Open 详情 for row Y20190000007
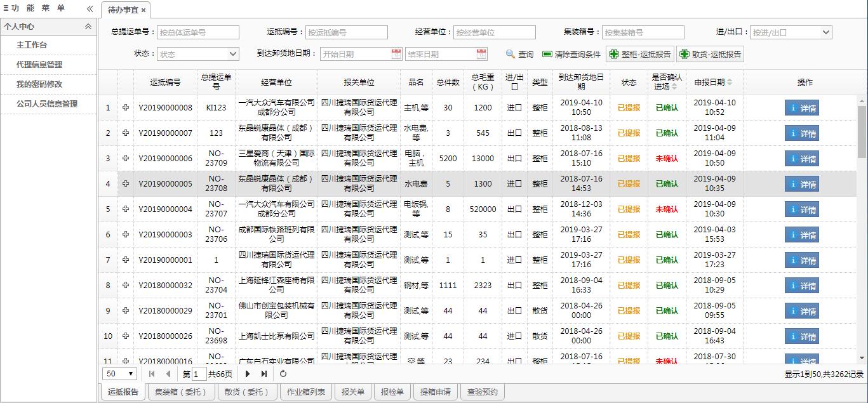This screenshot has height=403, width=868. pyautogui.click(x=801, y=133)
